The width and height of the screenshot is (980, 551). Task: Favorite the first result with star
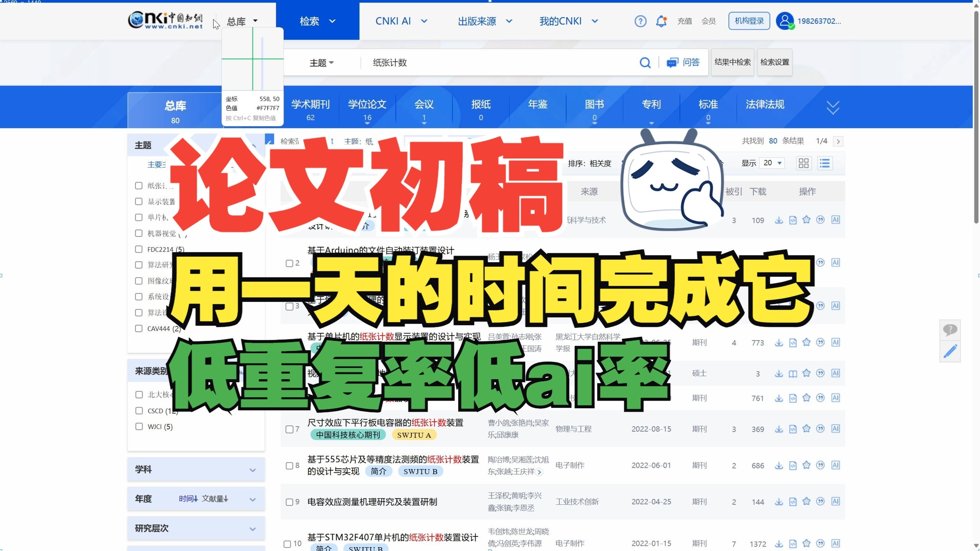click(x=806, y=220)
